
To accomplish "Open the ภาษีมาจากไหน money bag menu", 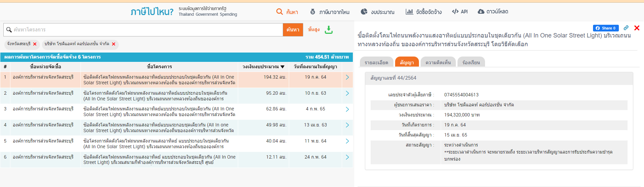I will (330, 12).
